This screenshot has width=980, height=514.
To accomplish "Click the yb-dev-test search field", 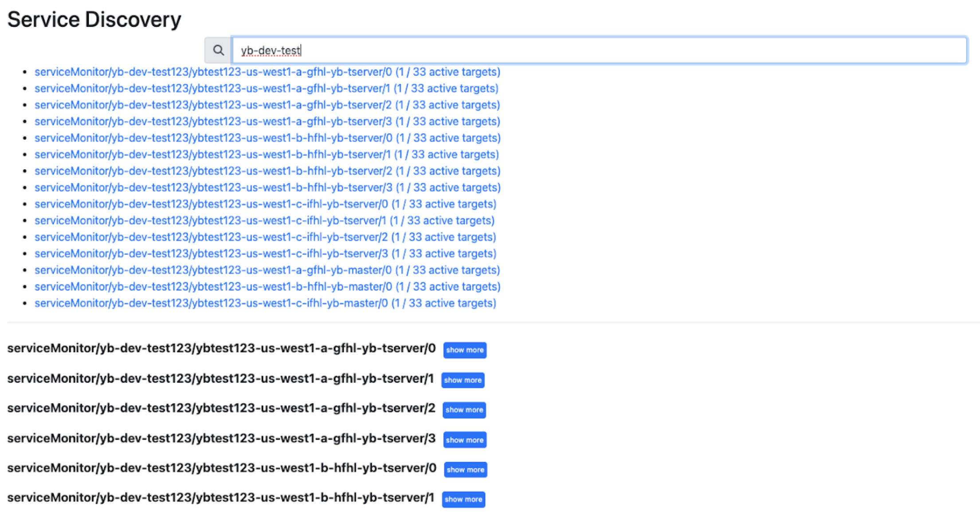I will (x=599, y=51).
